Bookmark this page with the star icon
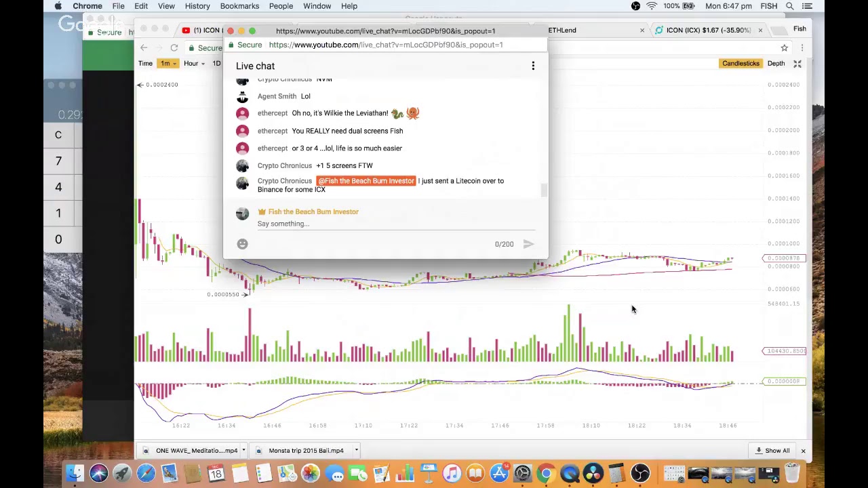Screen dimensions: 868x488 [784, 47]
